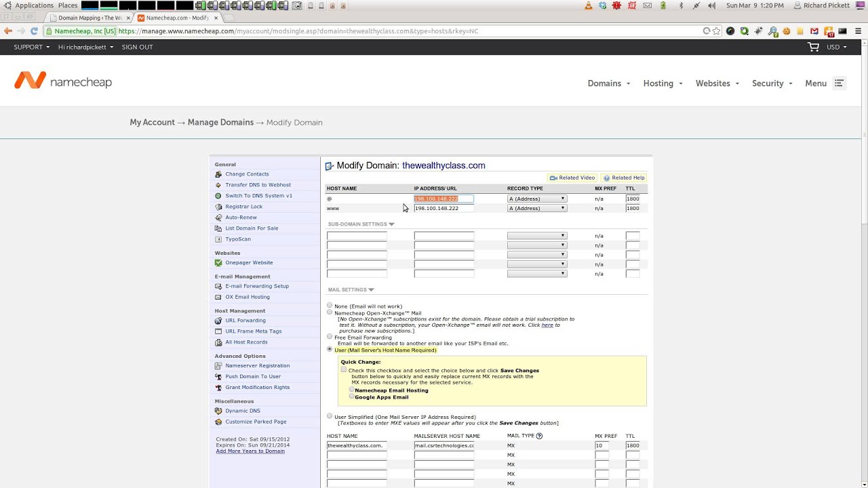Select User Mail Server's Host Name radio

tap(330, 349)
